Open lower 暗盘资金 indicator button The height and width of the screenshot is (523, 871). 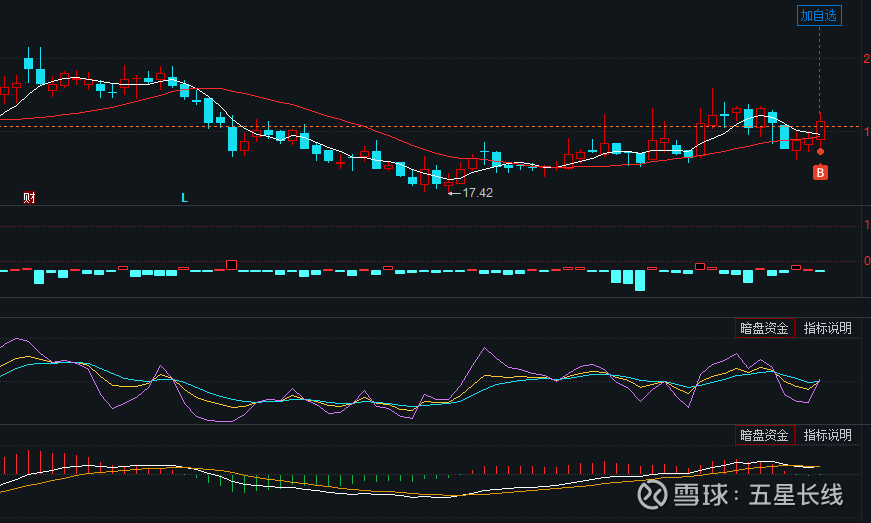[x=764, y=435]
